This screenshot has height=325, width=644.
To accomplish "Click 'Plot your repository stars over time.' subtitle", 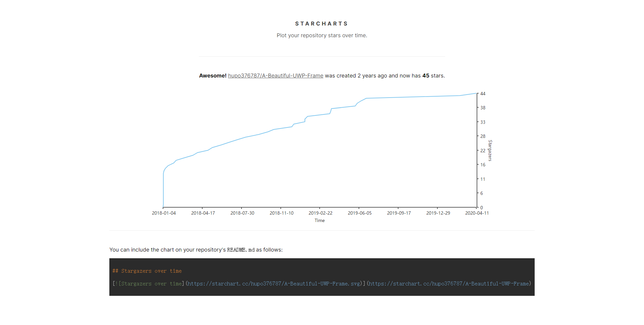I will [x=322, y=36].
